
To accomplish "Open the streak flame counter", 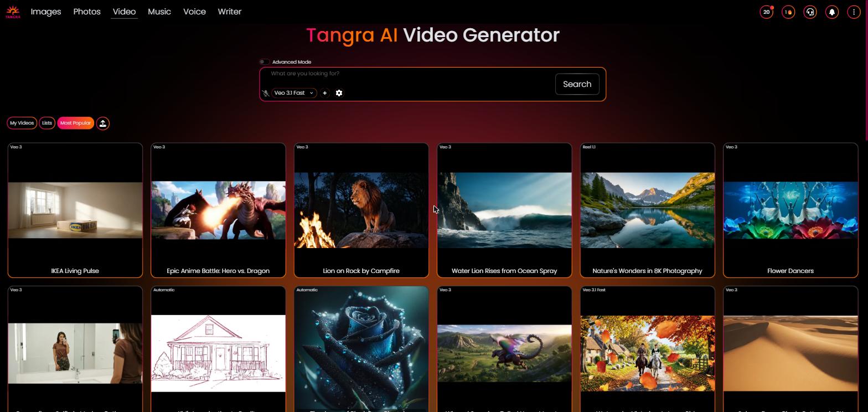I will point(788,12).
